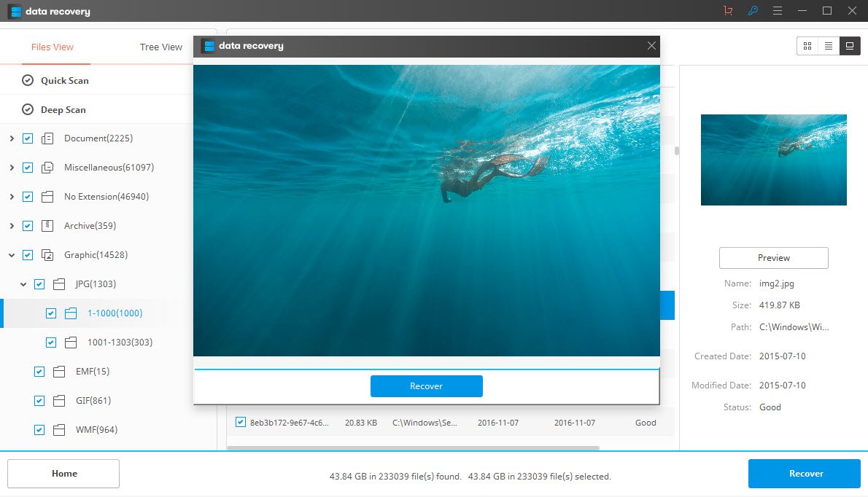
Task: Expand the Miscellaneous(61097) category
Action: tap(12, 167)
